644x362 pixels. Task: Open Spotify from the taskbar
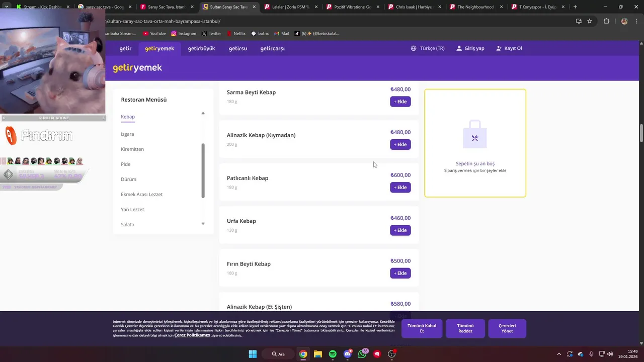333,354
